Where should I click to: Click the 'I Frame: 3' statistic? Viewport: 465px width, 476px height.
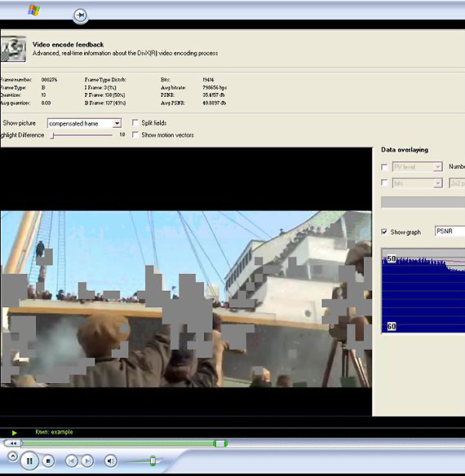click(x=100, y=87)
